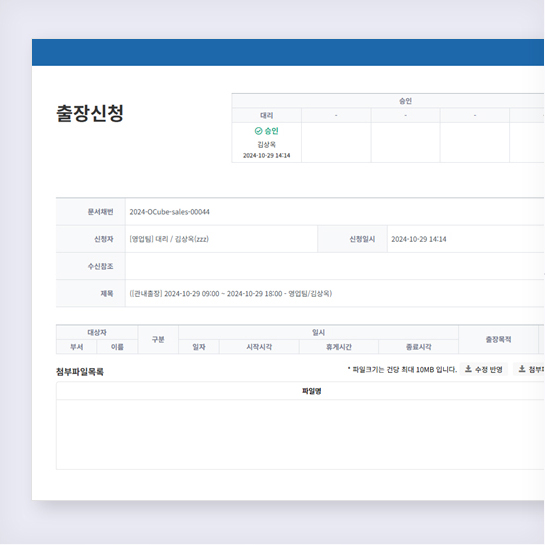Click approver name 김상옥 in approval box
The width and height of the screenshot is (545, 545).
coord(267,144)
